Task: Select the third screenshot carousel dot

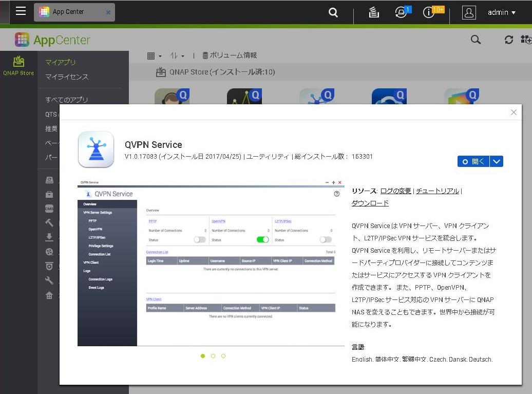Action: (x=223, y=356)
